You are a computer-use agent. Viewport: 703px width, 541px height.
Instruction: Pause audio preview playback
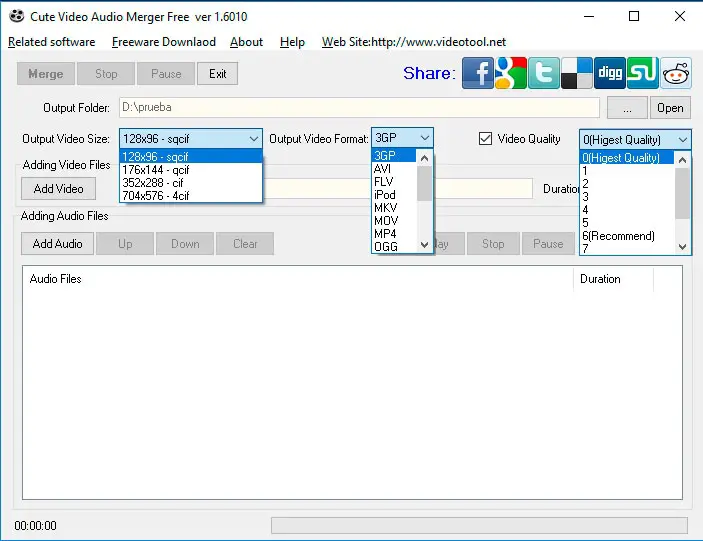[x=548, y=244]
